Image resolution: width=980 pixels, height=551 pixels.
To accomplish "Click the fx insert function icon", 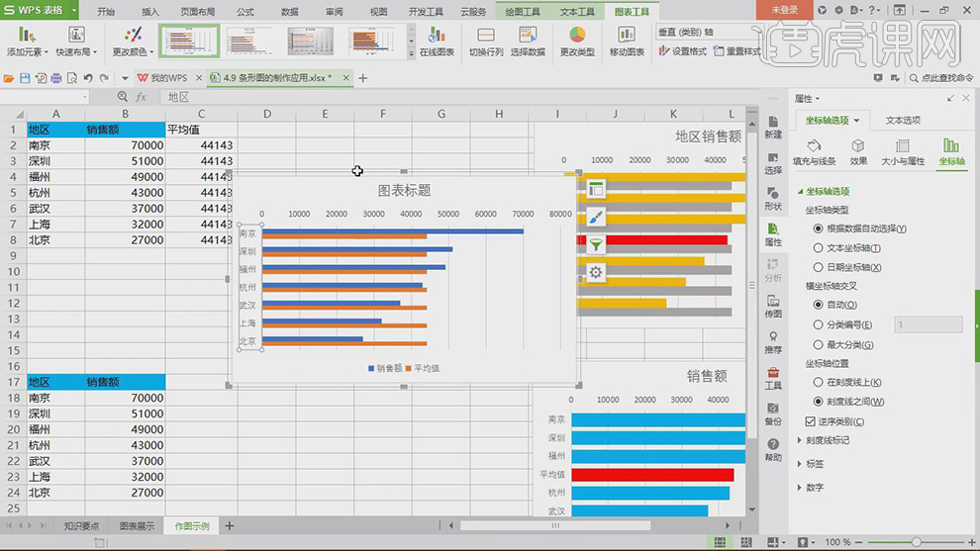I will click(142, 97).
